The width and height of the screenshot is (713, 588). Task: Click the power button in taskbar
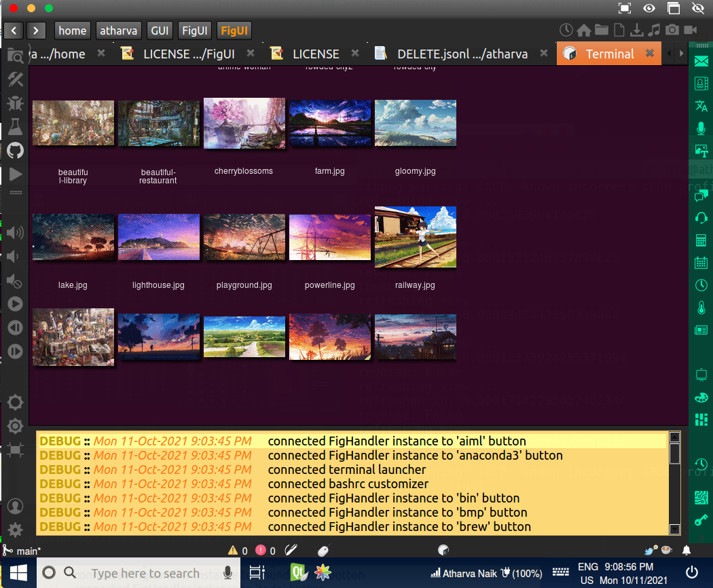coord(692,572)
